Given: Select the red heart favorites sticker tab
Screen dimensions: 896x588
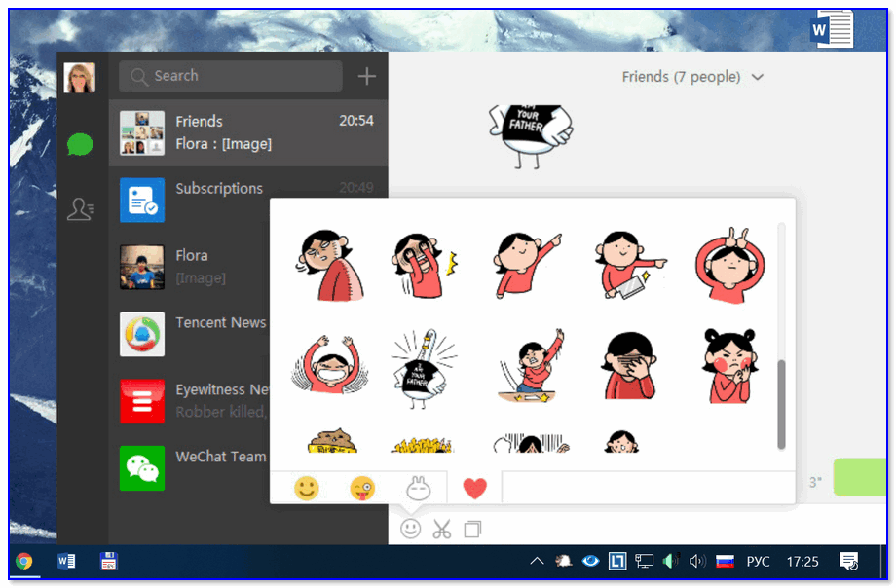Looking at the screenshot, I should pos(474,489).
